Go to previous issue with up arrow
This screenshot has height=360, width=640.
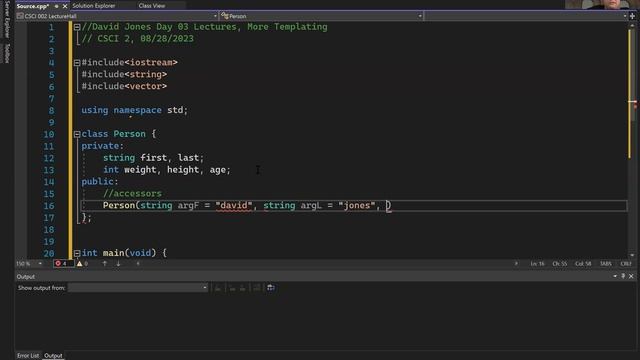tap(104, 264)
